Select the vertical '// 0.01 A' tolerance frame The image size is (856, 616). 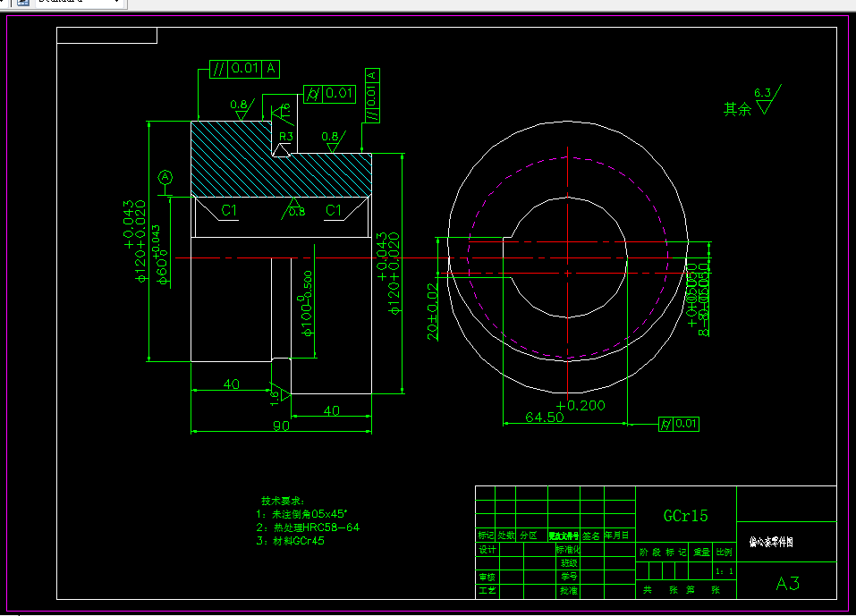tap(372, 96)
